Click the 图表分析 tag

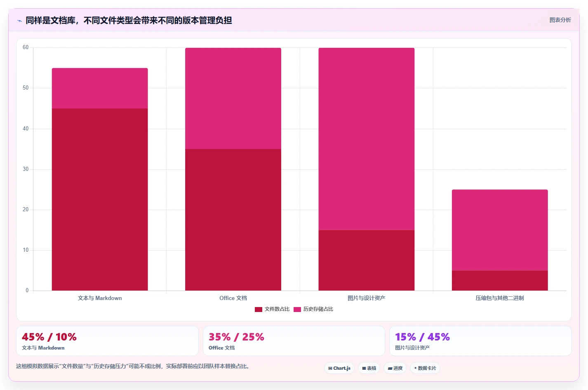point(560,20)
